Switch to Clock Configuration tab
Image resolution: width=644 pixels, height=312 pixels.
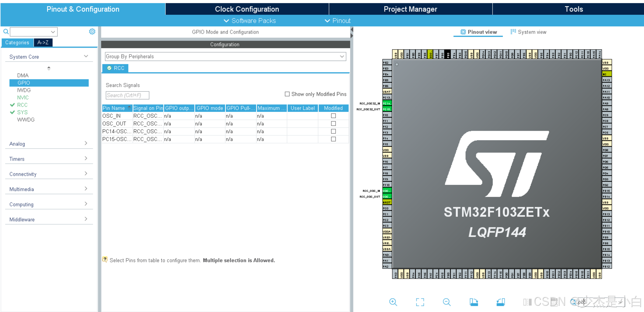(247, 9)
